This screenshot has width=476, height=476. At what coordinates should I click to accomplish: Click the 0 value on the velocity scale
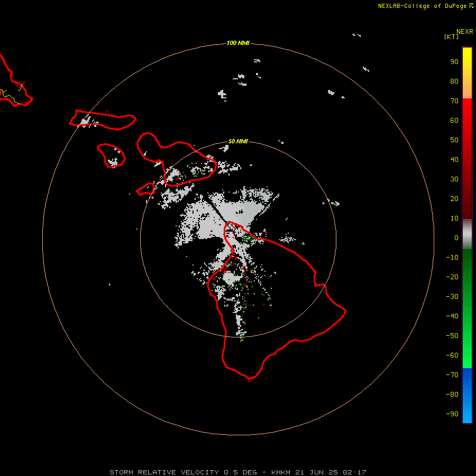click(456, 237)
